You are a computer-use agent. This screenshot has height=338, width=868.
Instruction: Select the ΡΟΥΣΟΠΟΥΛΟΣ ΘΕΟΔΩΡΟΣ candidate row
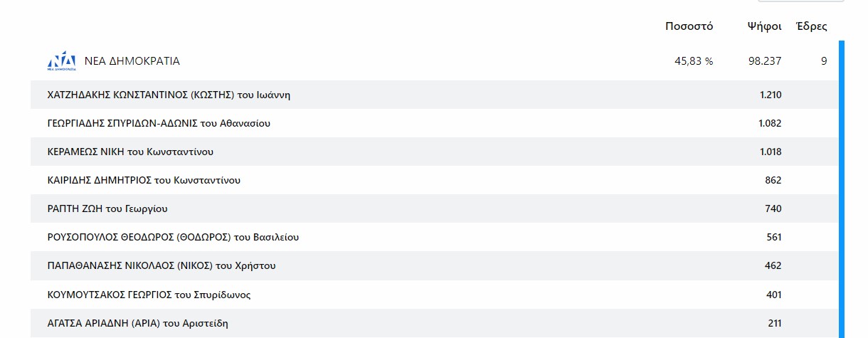435,237
